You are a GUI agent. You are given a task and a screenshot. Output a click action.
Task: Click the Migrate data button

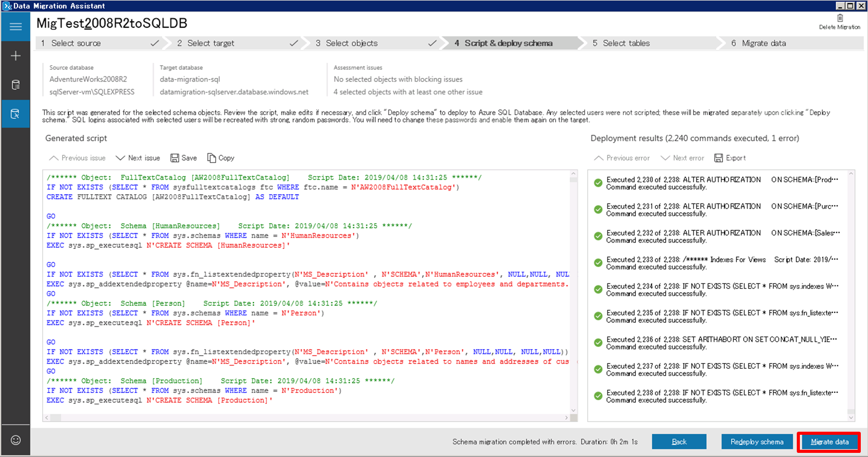click(x=830, y=442)
